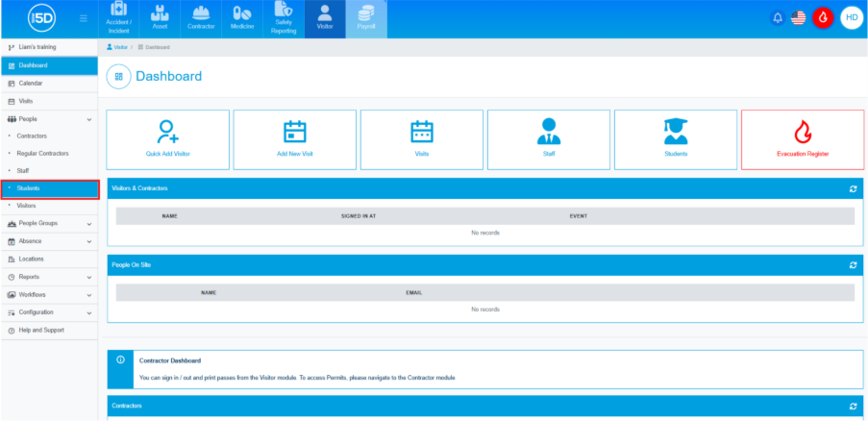Open the US flag language selector

798,18
